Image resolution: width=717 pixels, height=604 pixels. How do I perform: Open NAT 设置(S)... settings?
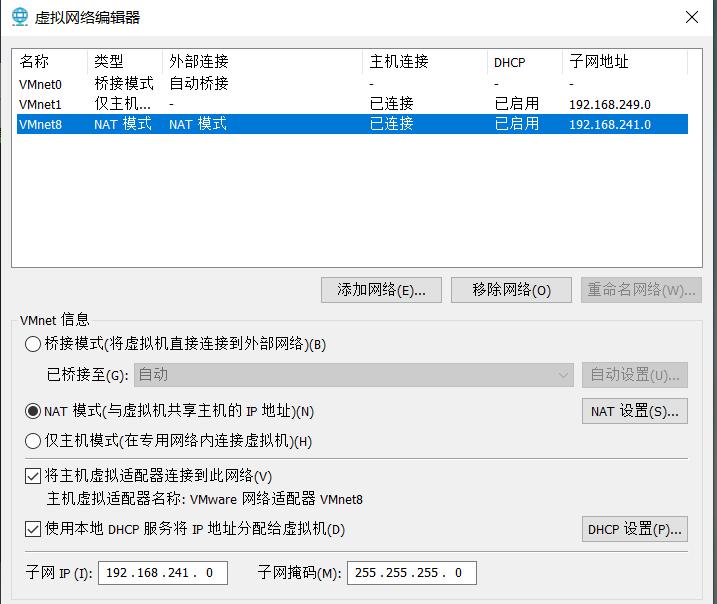point(635,411)
